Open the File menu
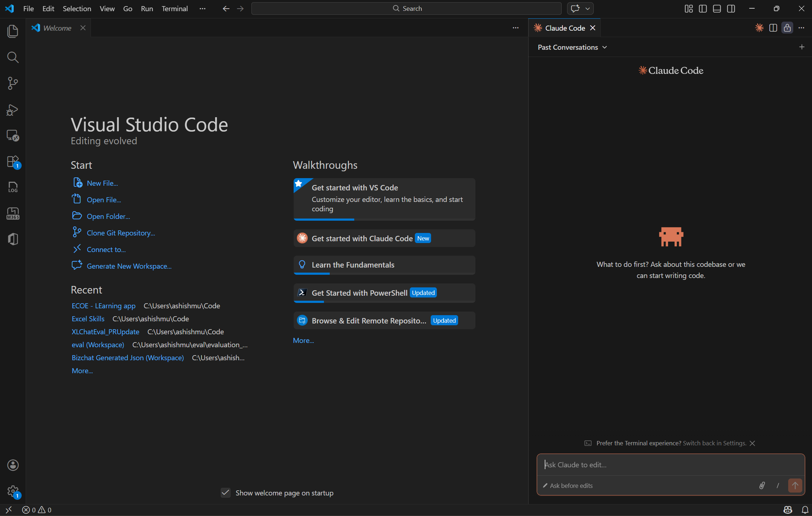Viewport: 812px width, 516px height. tap(28, 9)
